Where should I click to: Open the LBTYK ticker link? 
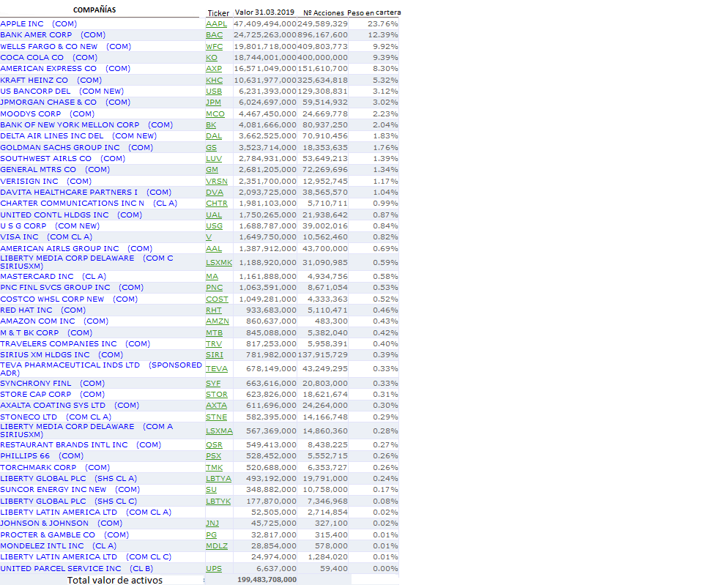click(x=218, y=501)
